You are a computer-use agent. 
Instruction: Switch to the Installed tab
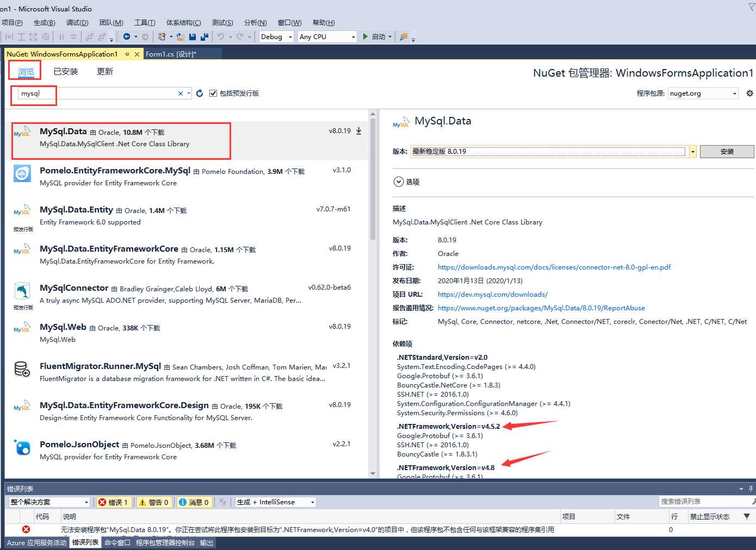click(66, 71)
